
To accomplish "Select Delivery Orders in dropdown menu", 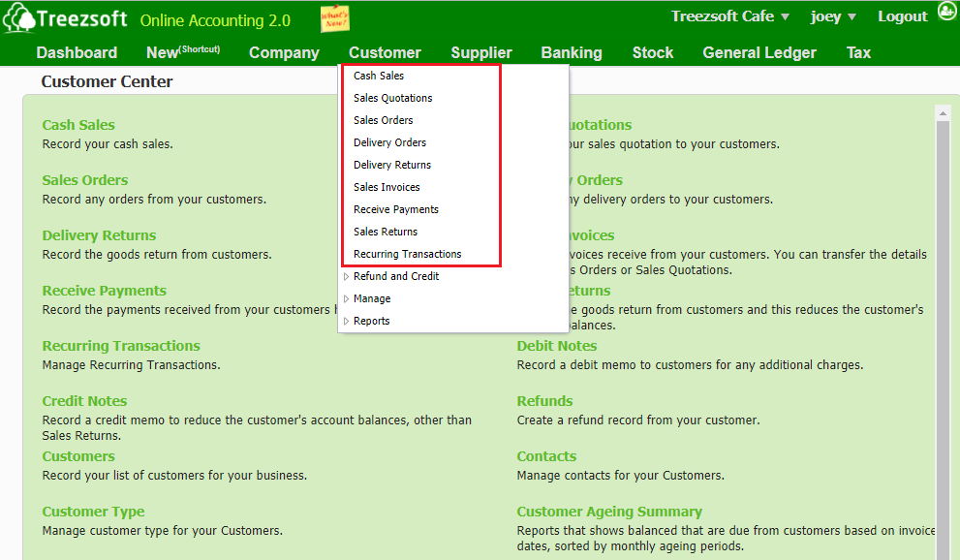I will click(x=390, y=142).
